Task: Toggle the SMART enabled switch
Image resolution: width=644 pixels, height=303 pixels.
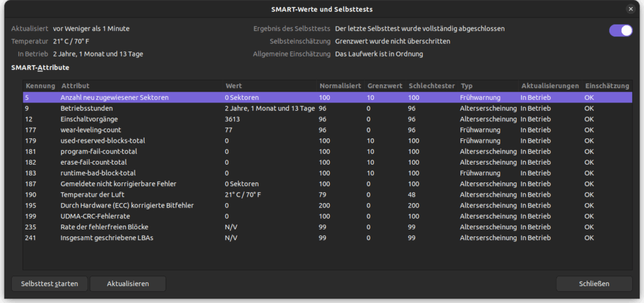Action: 620,31
